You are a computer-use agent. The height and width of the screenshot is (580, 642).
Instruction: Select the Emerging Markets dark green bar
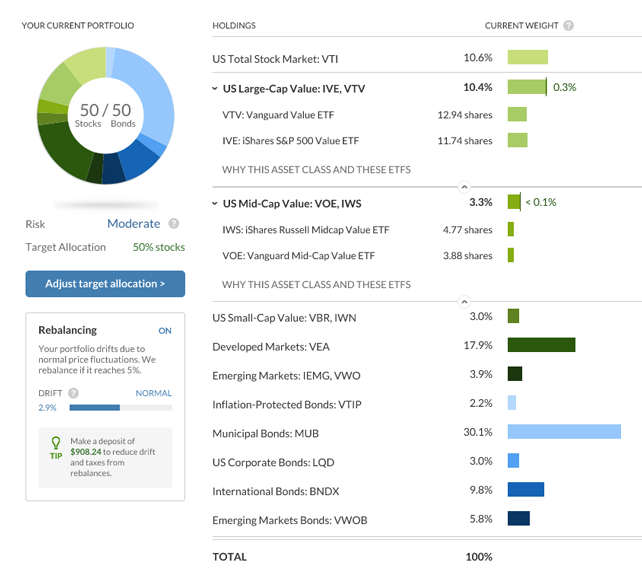point(515,374)
